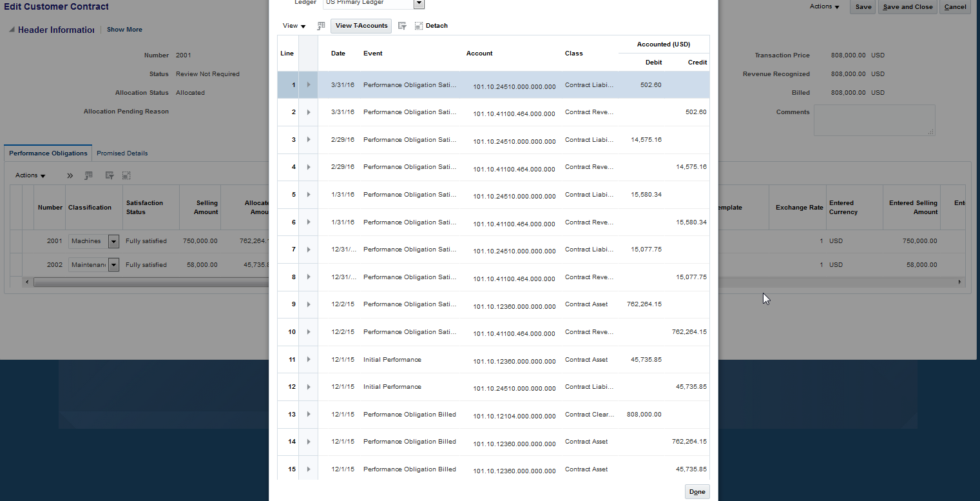980x501 pixels.
Task: Click the Classification column header
Action: click(x=90, y=208)
